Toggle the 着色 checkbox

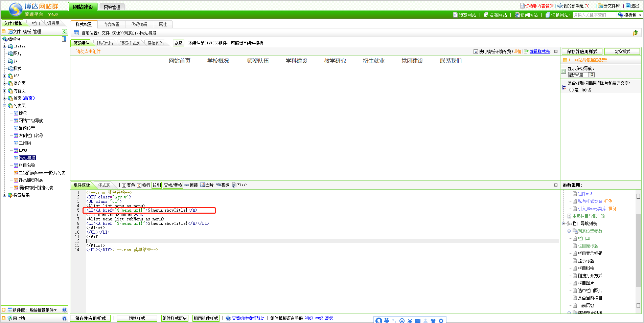click(x=124, y=186)
